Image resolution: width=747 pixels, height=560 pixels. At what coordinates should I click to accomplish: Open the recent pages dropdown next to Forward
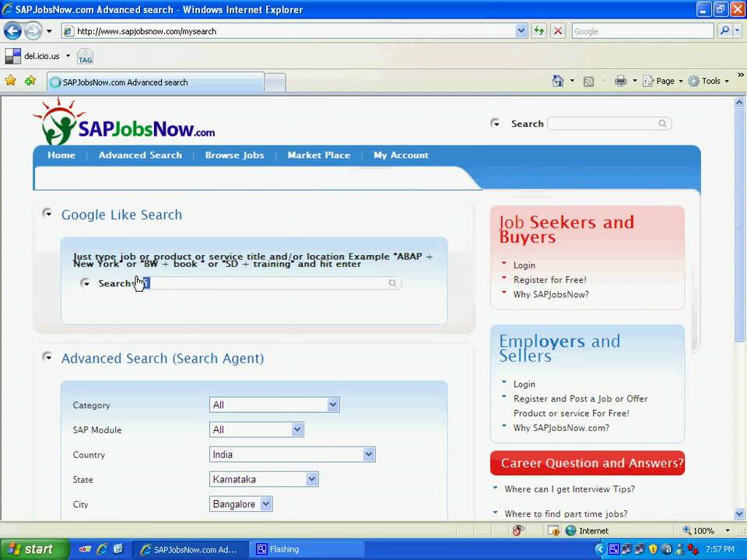49,31
